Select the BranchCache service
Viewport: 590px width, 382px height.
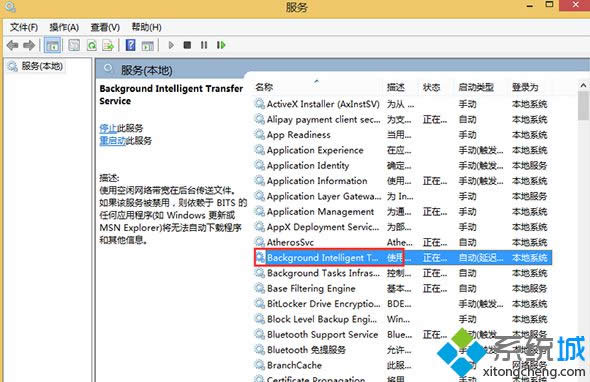pyautogui.click(x=403, y=365)
